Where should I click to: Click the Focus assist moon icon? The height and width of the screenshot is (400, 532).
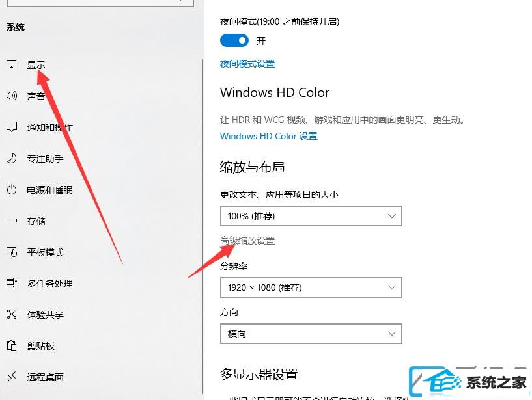[x=12, y=158]
